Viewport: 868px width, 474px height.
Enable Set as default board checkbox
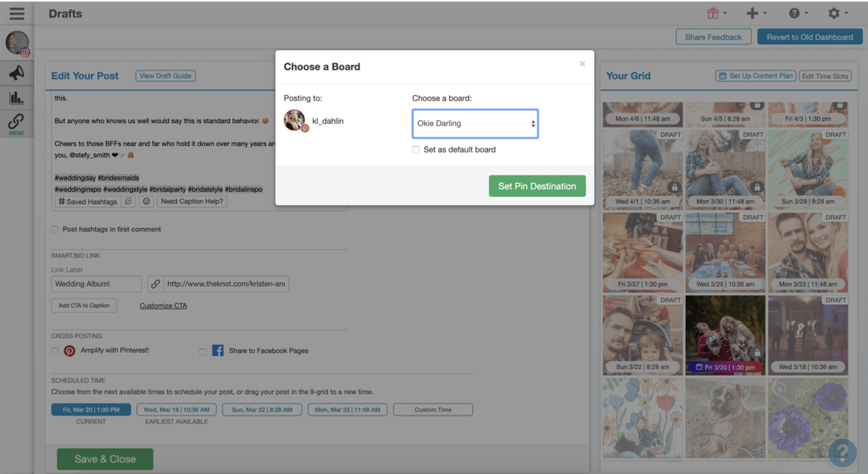[x=416, y=150]
